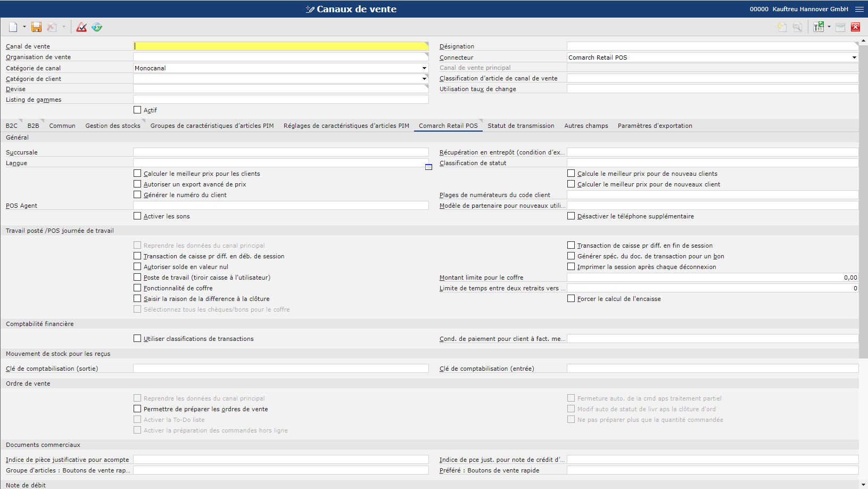
Task: Click the greyed new-with-star document icon
Action: coord(782,27)
